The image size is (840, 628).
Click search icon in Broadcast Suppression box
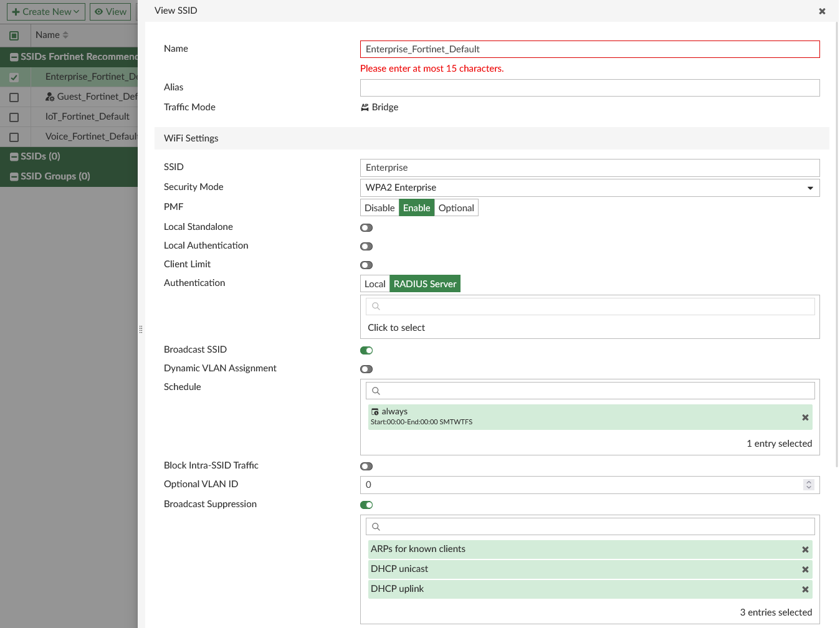pyautogui.click(x=376, y=526)
